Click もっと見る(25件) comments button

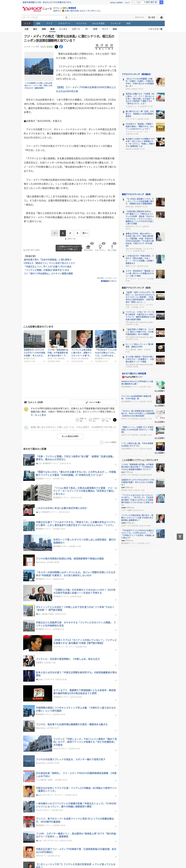point(70,436)
